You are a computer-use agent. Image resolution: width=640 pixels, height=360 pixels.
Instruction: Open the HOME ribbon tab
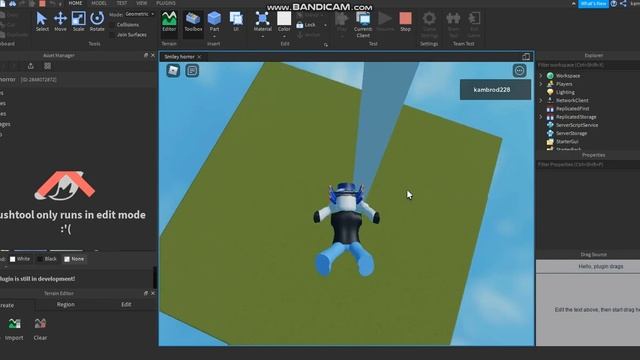tap(75, 3)
